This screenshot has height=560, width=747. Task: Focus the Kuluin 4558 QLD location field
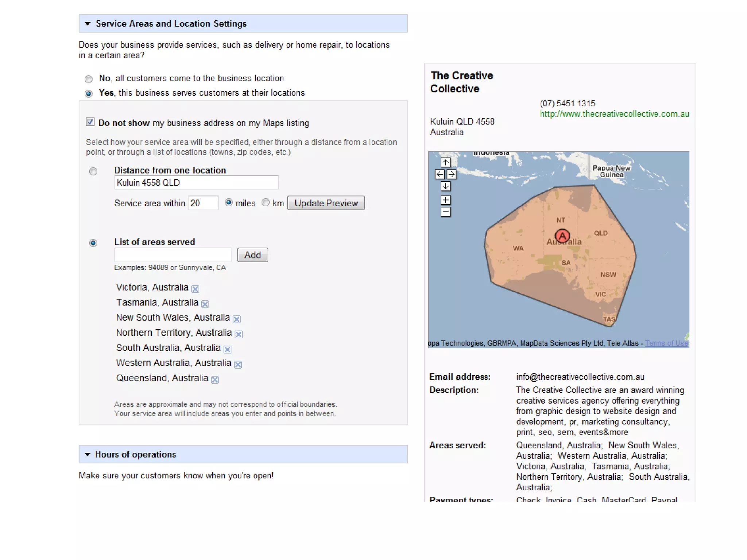(x=196, y=183)
